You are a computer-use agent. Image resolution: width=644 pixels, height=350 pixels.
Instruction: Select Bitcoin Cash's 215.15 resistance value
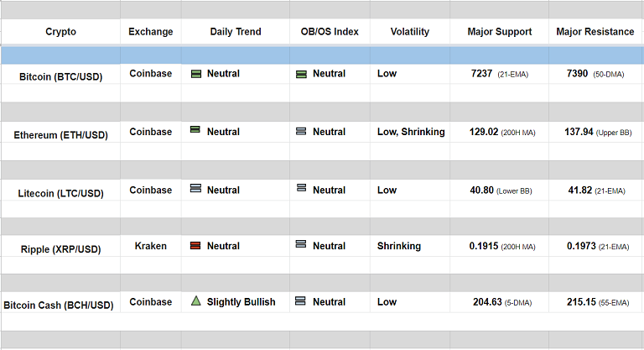[581, 302]
